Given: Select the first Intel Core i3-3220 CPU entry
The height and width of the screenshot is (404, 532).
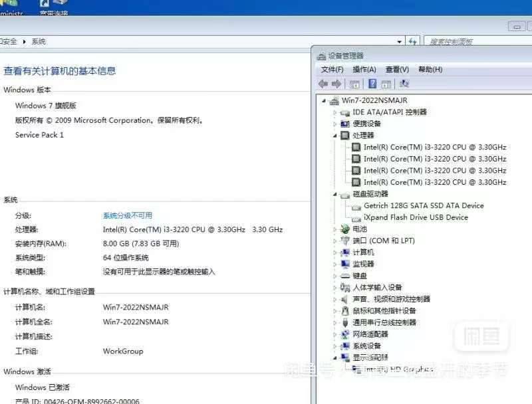Looking at the screenshot, I should [435, 148].
